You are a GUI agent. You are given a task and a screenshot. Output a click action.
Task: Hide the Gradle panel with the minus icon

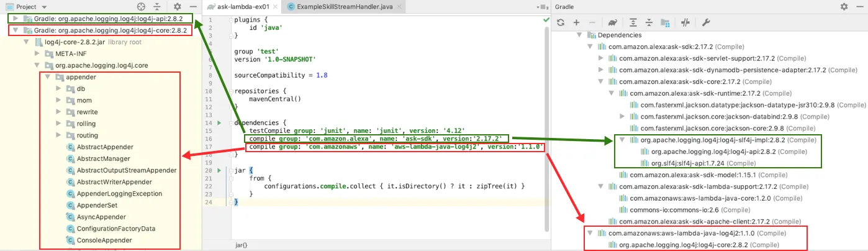(859, 6)
